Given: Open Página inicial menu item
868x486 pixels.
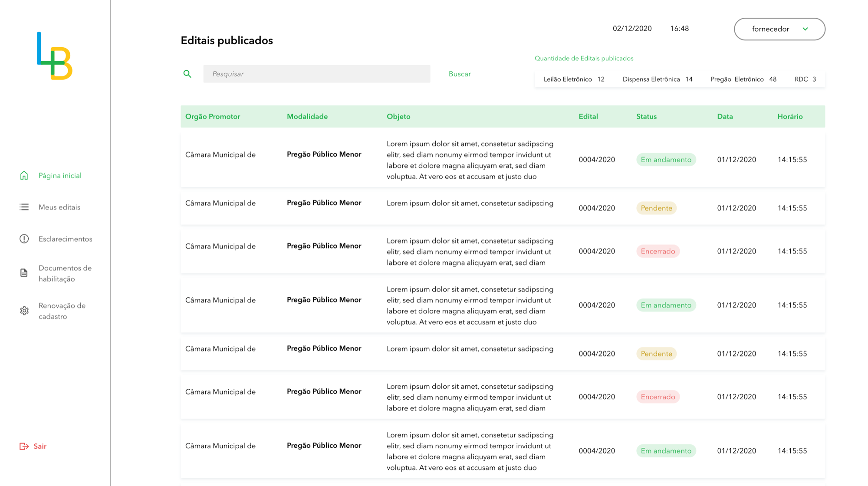Looking at the screenshot, I should [60, 175].
